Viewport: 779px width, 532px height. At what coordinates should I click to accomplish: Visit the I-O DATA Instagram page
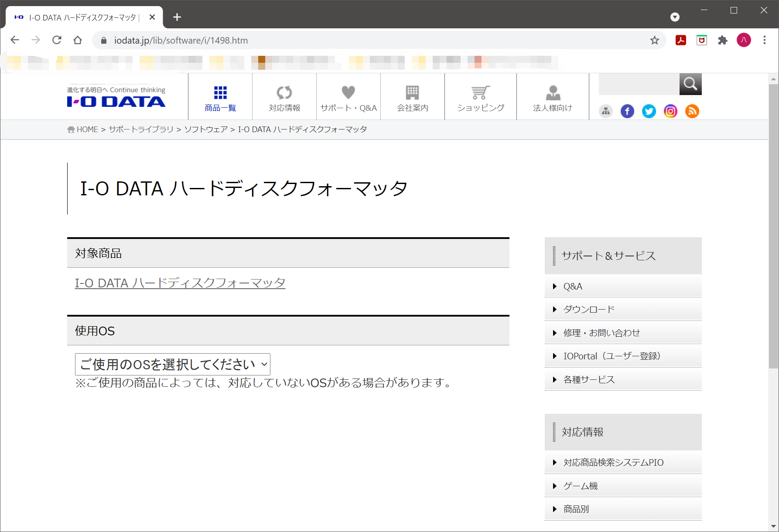(670, 111)
